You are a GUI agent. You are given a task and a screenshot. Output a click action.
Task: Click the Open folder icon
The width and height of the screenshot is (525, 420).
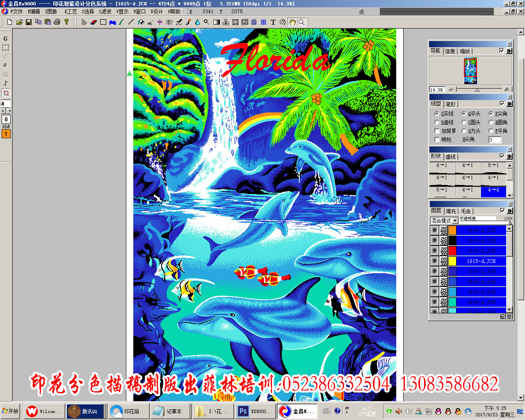pyautogui.click(x=19, y=22)
